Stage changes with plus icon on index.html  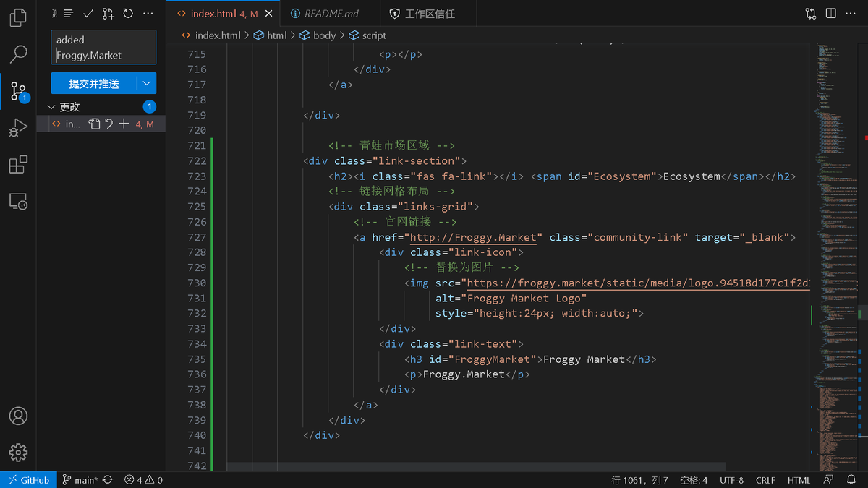click(124, 124)
